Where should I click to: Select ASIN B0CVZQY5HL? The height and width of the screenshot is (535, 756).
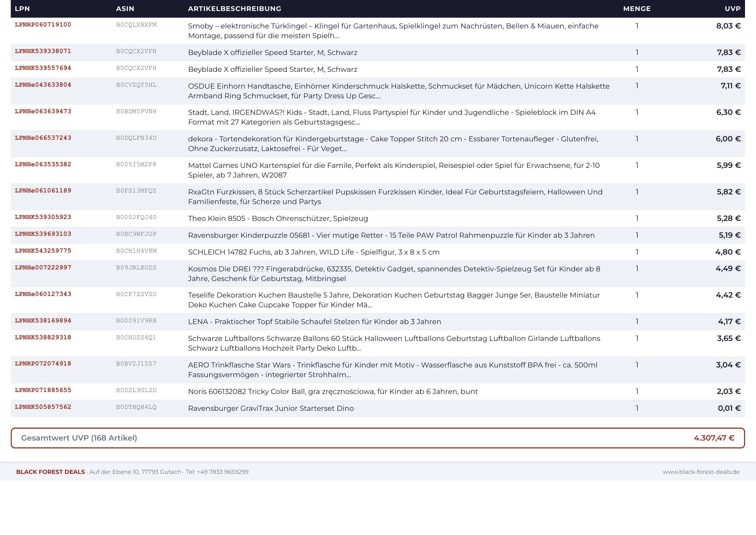click(x=136, y=85)
